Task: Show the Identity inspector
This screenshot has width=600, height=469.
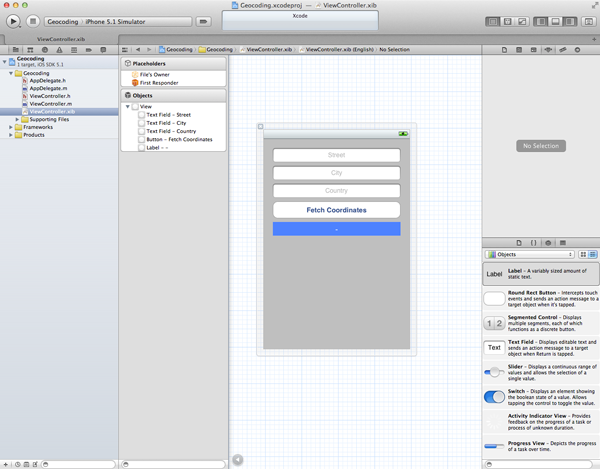Action: [533, 50]
